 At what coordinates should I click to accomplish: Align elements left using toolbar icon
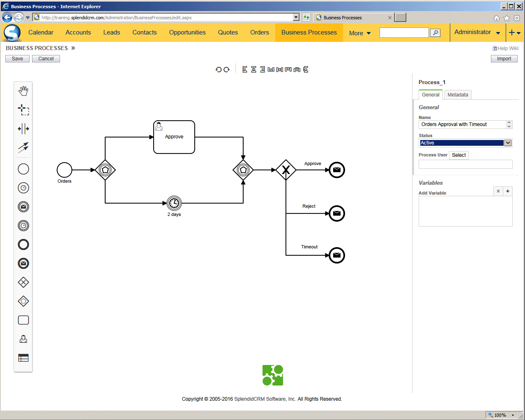[245, 70]
